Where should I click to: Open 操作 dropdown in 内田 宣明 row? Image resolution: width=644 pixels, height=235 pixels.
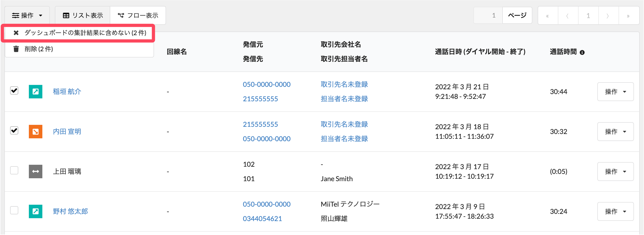pos(615,132)
